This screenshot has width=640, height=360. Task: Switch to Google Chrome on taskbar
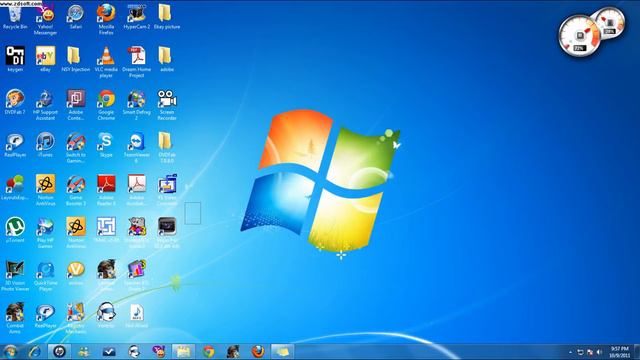click(x=209, y=351)
